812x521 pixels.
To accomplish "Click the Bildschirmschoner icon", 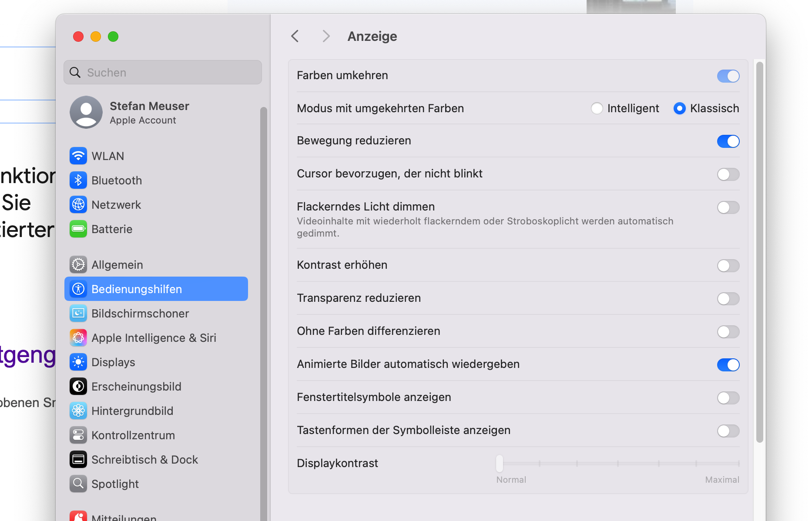I will click(78, 313).
